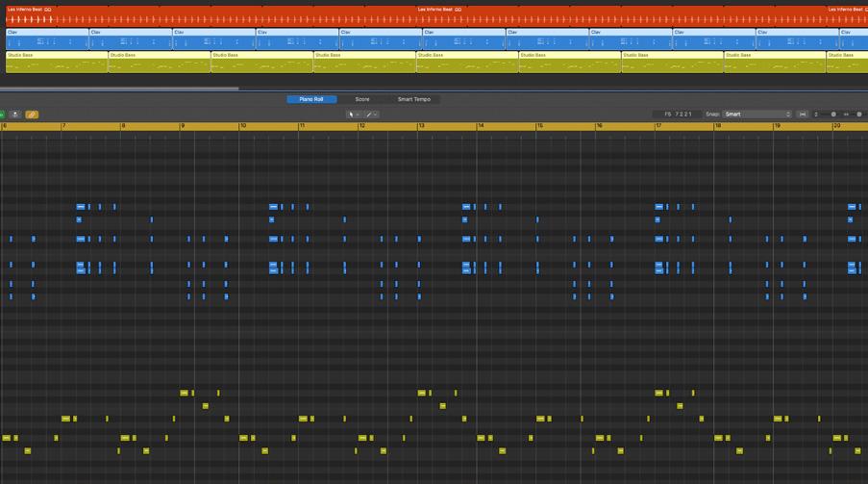Click loop icon on first Les Inferno Beat region
868x484 pixels.
(x=48, y=10)
